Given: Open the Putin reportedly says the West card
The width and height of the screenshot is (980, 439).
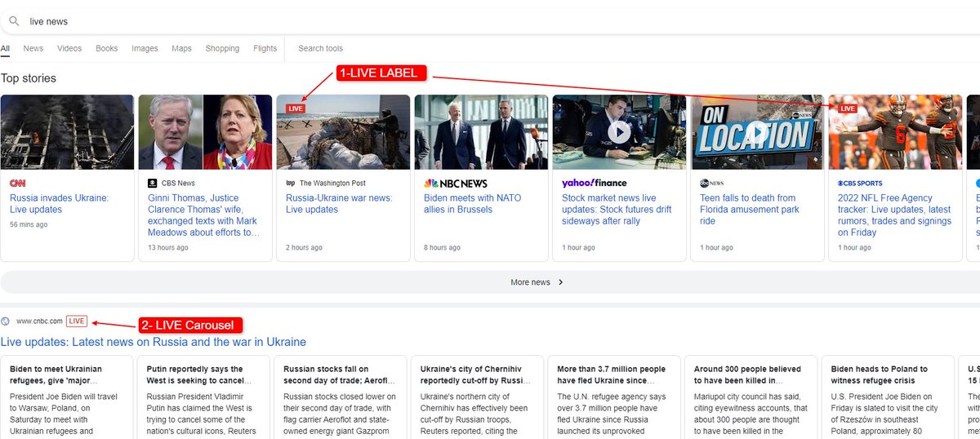Looking at the screenshot, I should [x=205, y=397].
